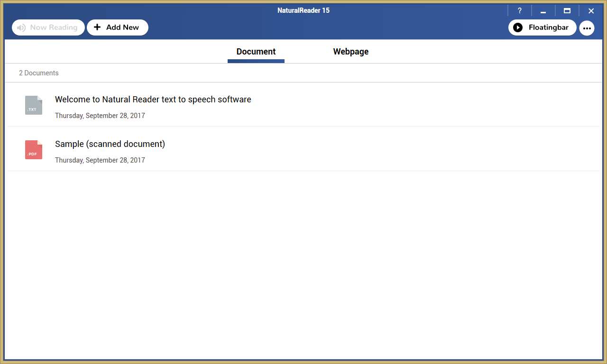
Task: Select the Document tab
Action: [x=256, y=52]
